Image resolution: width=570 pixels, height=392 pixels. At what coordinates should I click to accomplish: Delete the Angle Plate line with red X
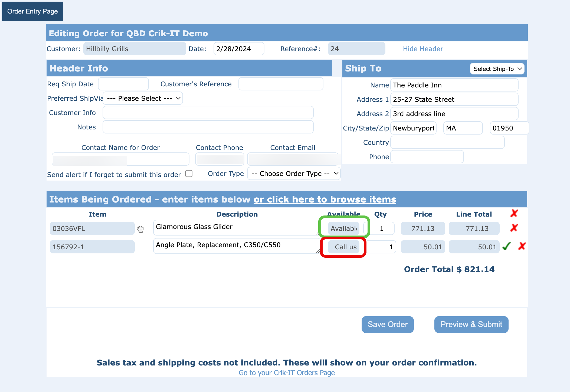(522, 246)
